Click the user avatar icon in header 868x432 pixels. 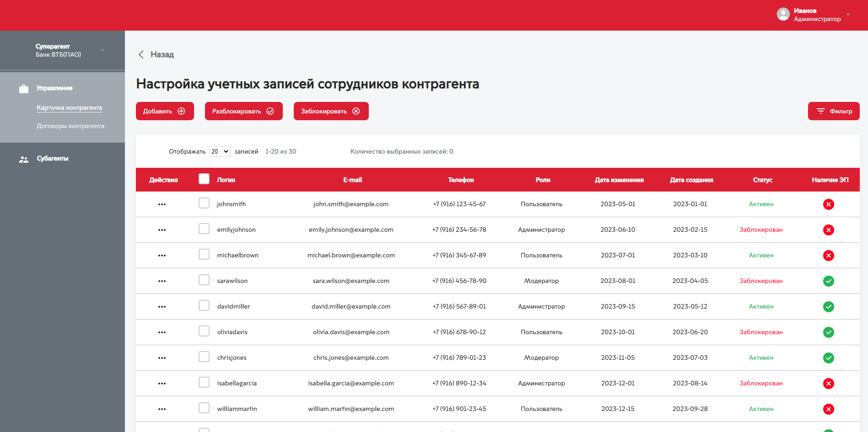783,15
